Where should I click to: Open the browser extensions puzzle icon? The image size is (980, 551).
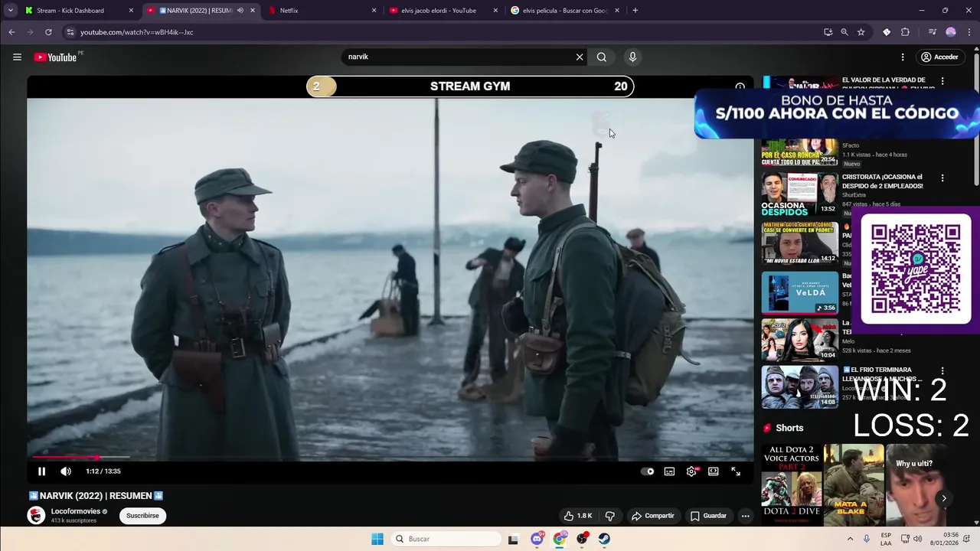tap(906, 32)
